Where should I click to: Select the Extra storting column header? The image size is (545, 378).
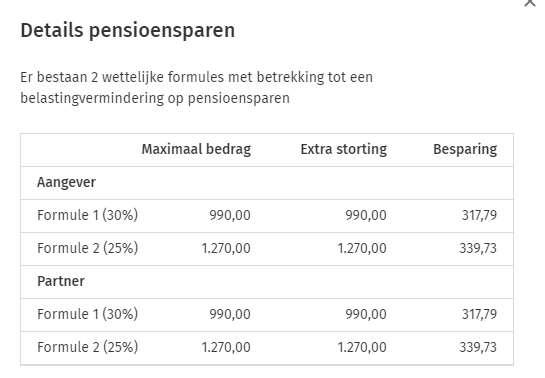tap(343, 149)
